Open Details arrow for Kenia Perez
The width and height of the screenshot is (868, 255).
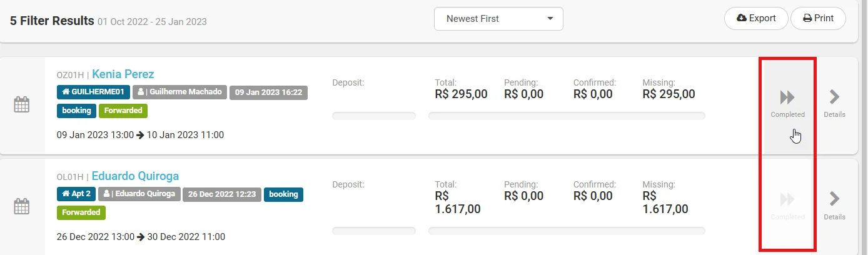point(834,103)
